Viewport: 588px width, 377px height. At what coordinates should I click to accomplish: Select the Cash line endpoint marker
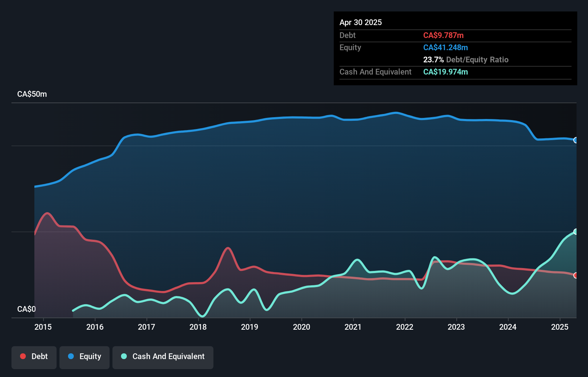(x=575, y=232)
